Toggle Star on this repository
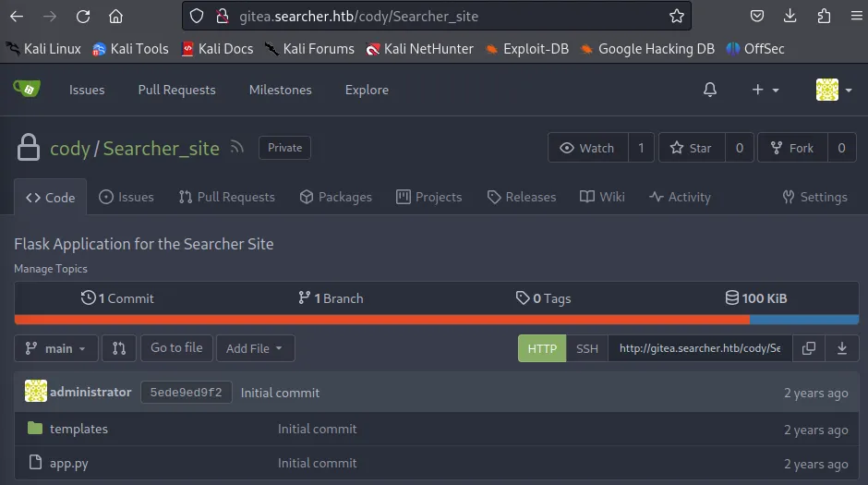868x485 pixels. coord(692,148)
